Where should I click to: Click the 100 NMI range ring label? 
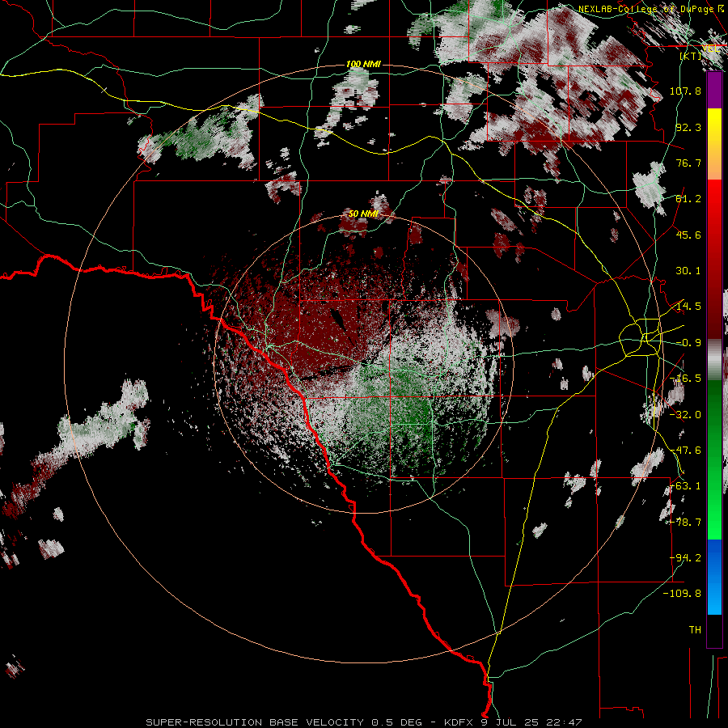point(363,64)
